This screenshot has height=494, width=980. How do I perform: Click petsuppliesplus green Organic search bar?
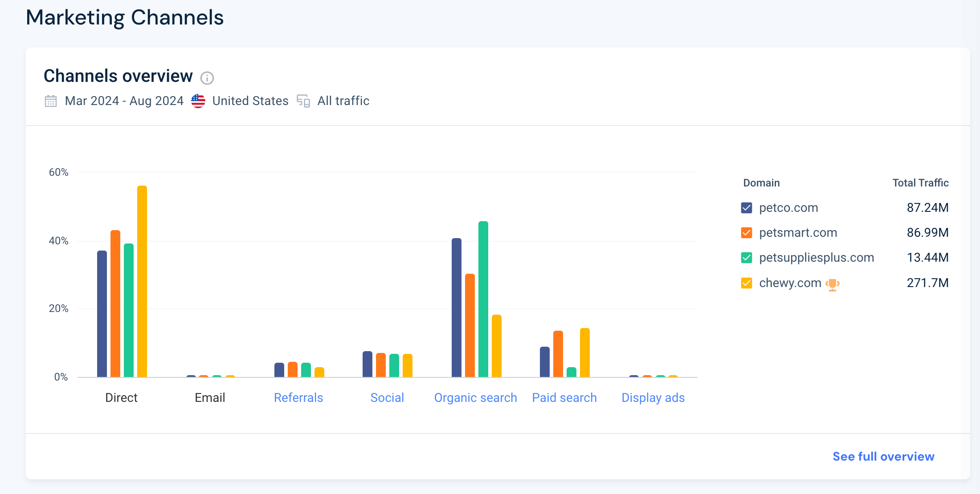pos(483,299)
